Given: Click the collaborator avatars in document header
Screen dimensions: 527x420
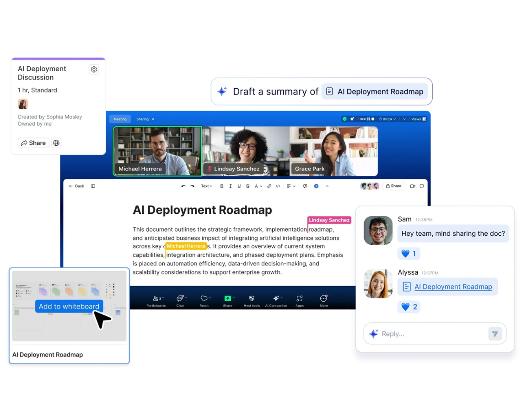Looking at the screenshot, I should (x=370, y=186).
